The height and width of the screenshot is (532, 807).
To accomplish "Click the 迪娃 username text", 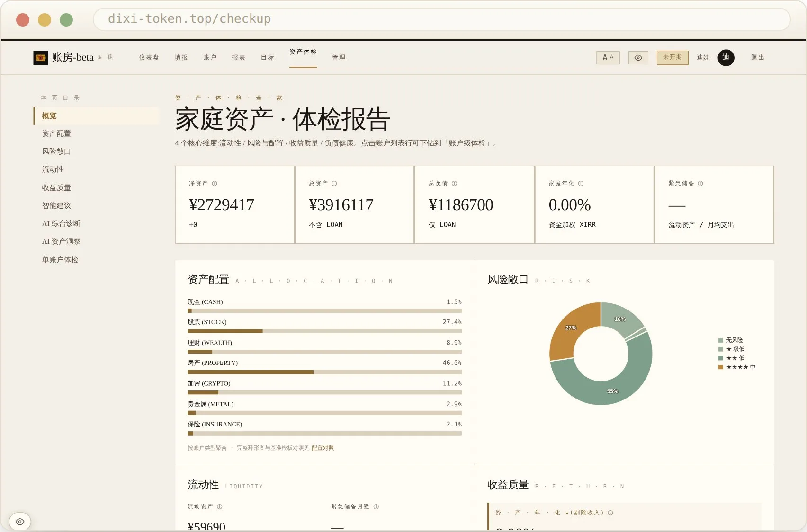I will tap(703, 58).
